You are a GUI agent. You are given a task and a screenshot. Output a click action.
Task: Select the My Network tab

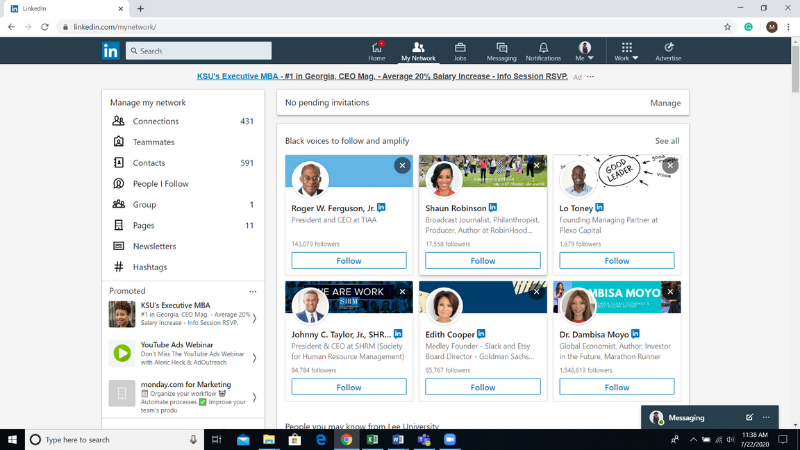tap(418, 51)
